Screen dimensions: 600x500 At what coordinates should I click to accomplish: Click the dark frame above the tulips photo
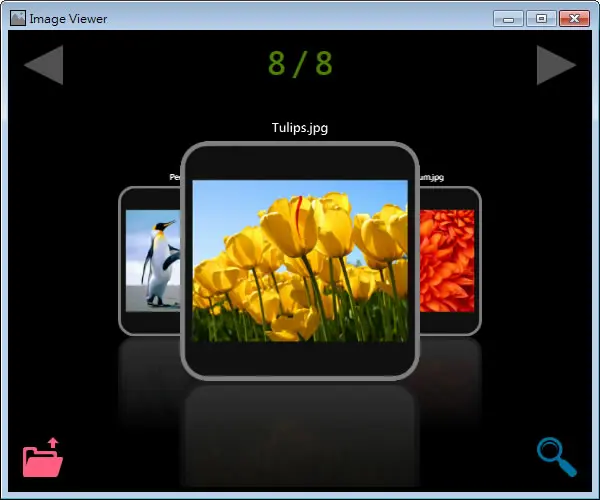tap(300, 163)
